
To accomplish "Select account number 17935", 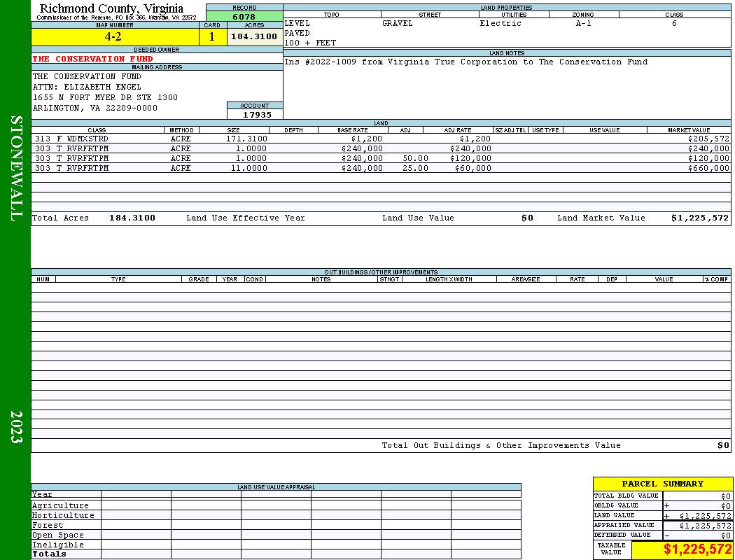I will (257, 115).
